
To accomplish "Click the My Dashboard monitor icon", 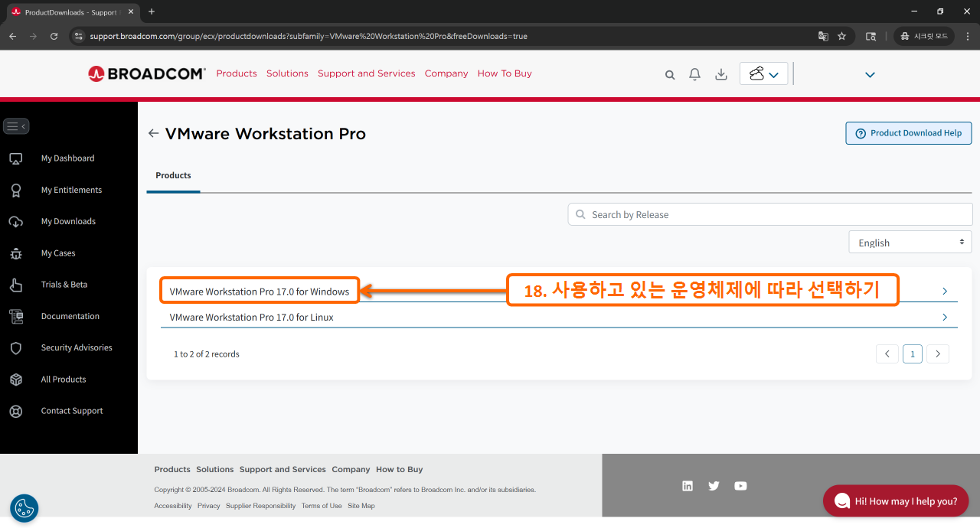I will [15, 158].
